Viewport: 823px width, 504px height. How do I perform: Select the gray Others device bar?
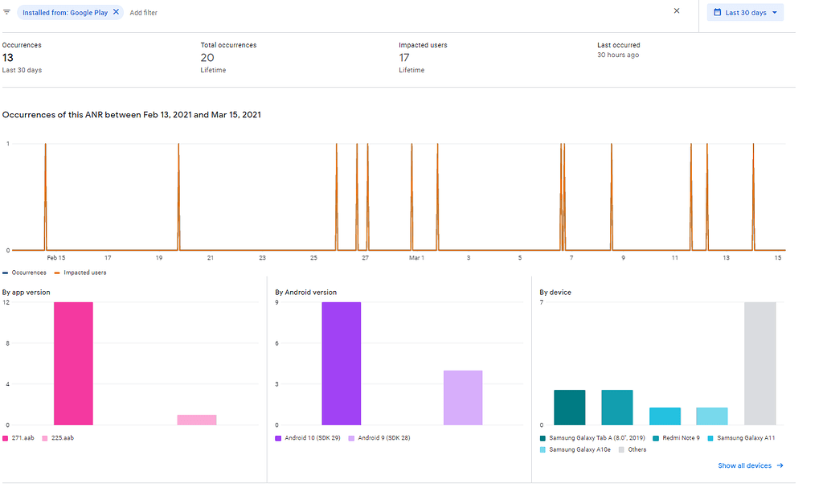760,363
